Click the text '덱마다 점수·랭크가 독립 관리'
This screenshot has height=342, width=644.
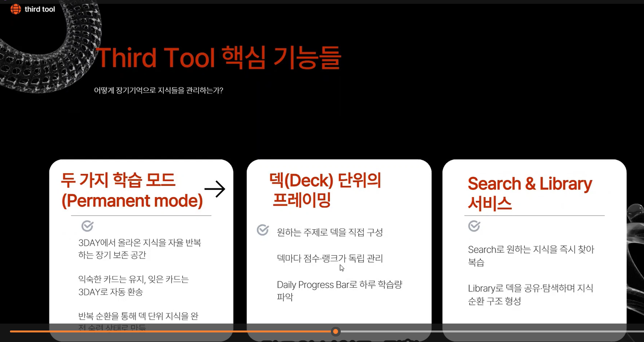[x=330, y=258]
